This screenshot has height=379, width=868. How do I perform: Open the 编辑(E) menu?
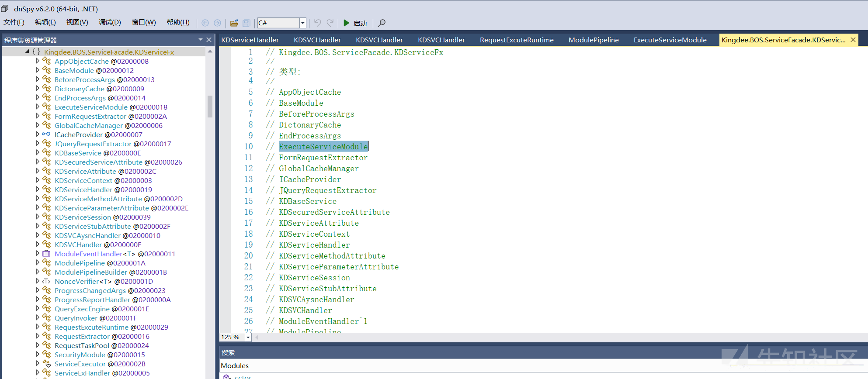45,22
